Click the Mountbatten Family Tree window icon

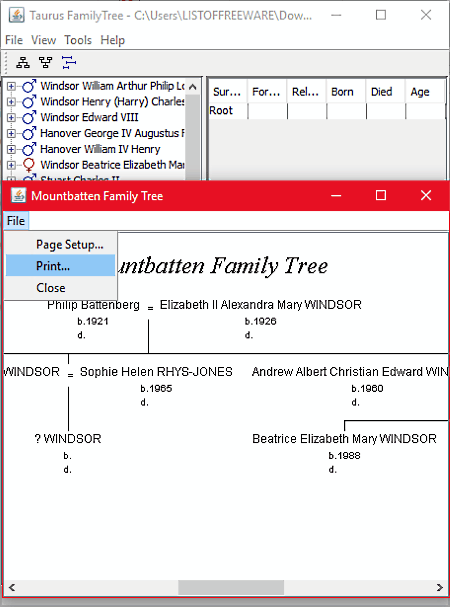point(18,195)
